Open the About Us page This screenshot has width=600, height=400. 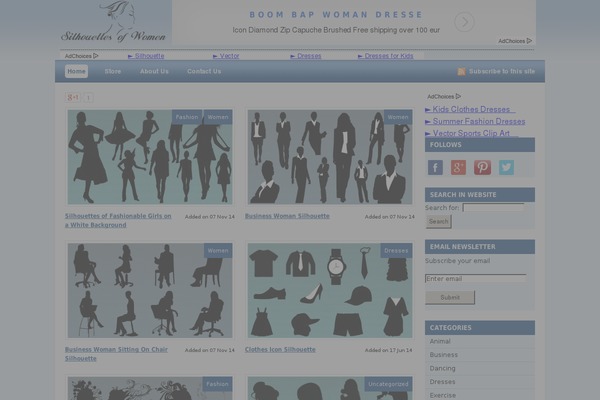(x=154, y=71)
